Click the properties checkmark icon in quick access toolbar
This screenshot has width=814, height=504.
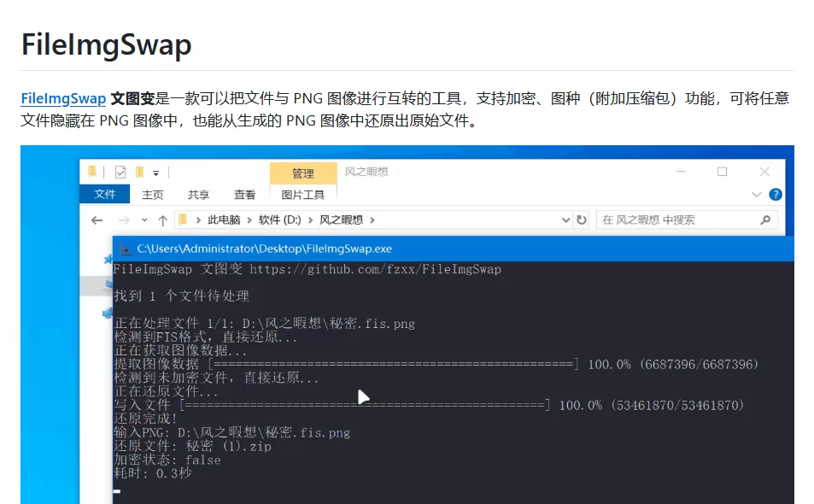pos(120,172)
